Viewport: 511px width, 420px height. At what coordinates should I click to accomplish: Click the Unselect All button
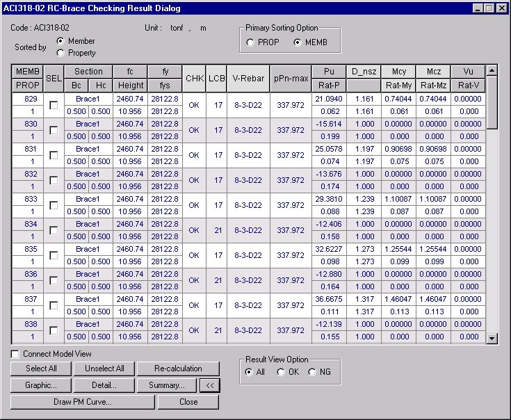[x=104, y=369]
